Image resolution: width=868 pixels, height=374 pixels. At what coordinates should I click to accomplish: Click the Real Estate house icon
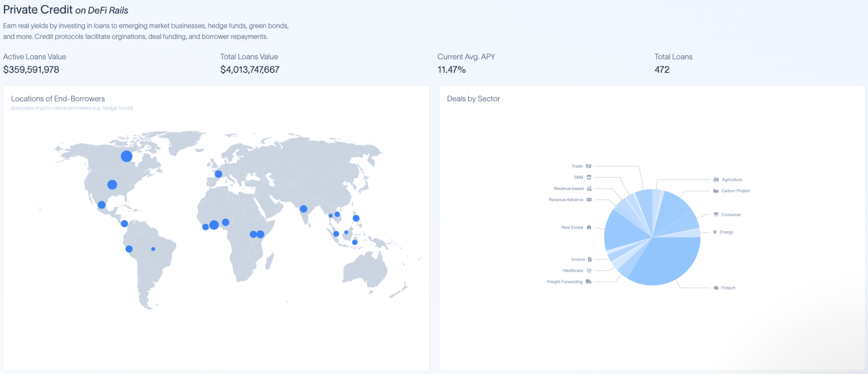tap(589, 227)
